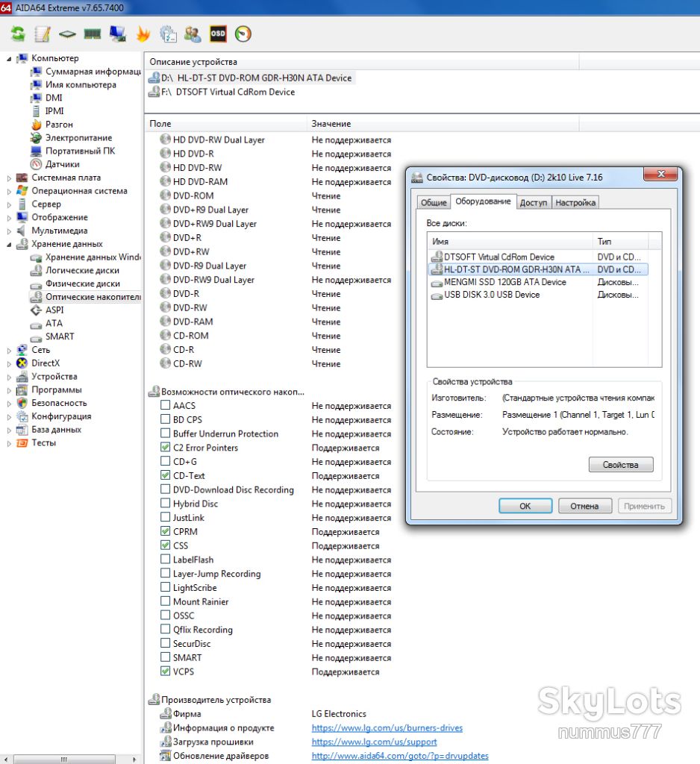This screenshot has height=764, width=700.
Task: Start the stability test flame icon
Action: (x=143, y=34)
